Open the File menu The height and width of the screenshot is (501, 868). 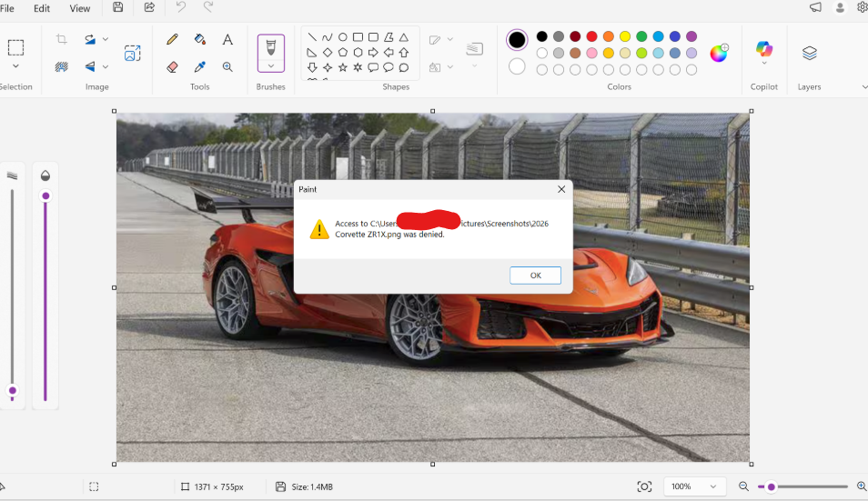tap(6, 8)
